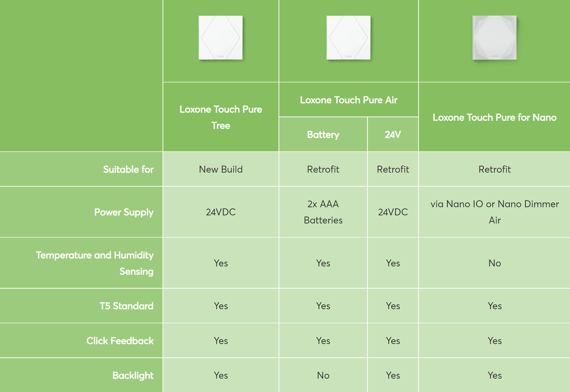Click the Suitable for row label
This screenshot has width=570, height=392.
(128, 170)
